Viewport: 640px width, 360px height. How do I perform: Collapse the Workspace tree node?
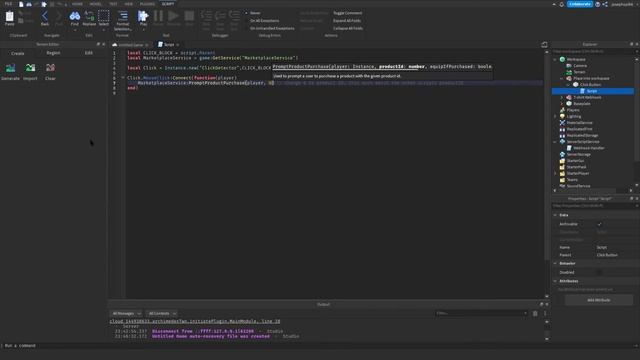click(555, 59)
